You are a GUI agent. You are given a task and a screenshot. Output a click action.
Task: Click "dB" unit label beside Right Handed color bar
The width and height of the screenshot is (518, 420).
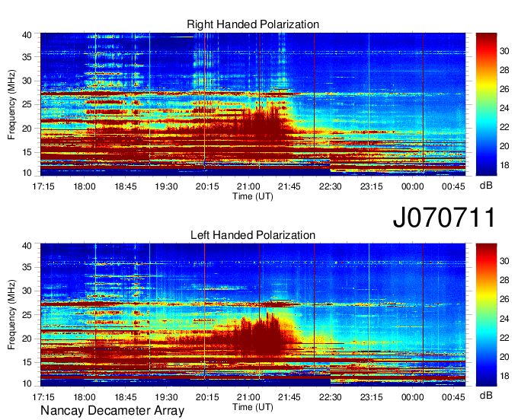pyautogui.click(x=486, y=186)
